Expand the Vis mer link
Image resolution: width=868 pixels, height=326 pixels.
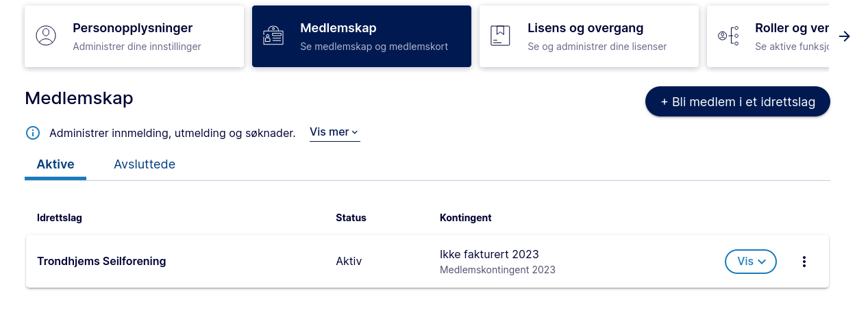[x=334, y=132]
